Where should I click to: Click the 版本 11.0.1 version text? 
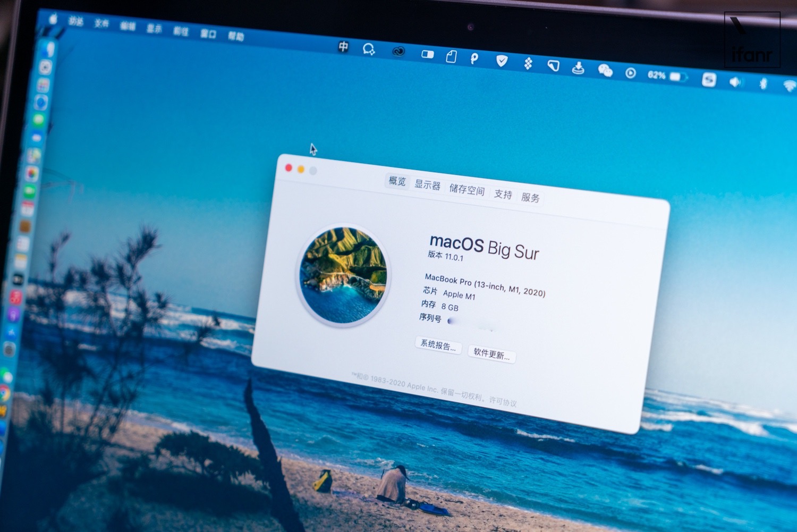click(x=445, y=256)
